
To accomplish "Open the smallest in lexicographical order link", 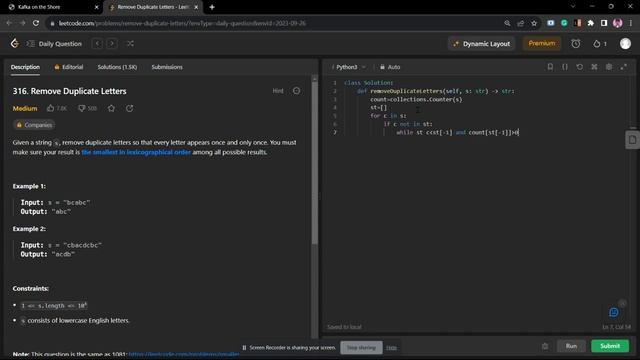I will click(136, 152).
